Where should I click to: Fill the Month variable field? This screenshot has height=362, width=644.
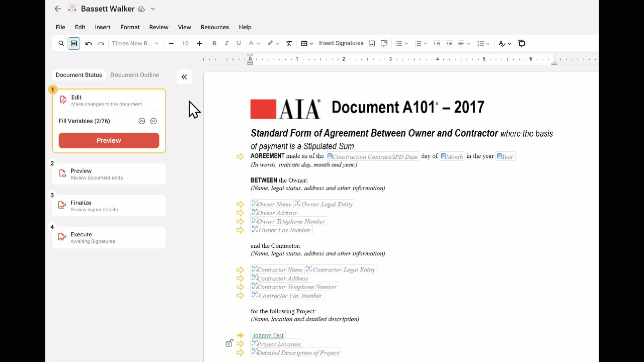(x=452, y=156)
